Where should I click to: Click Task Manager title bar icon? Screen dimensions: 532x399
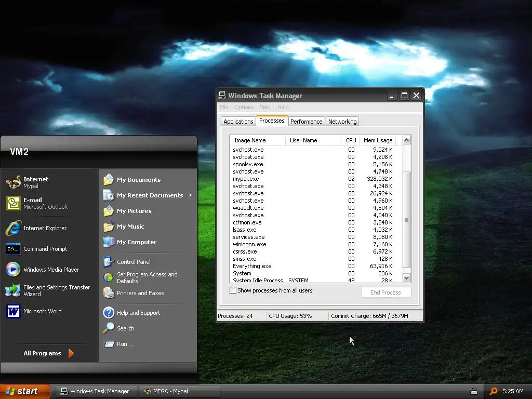[x=222, y=96]
